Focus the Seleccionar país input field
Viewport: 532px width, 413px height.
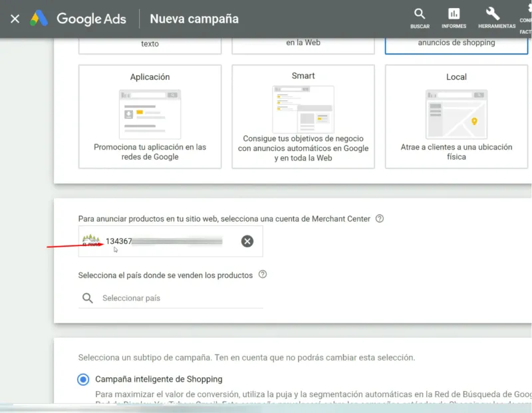[171, 298]
